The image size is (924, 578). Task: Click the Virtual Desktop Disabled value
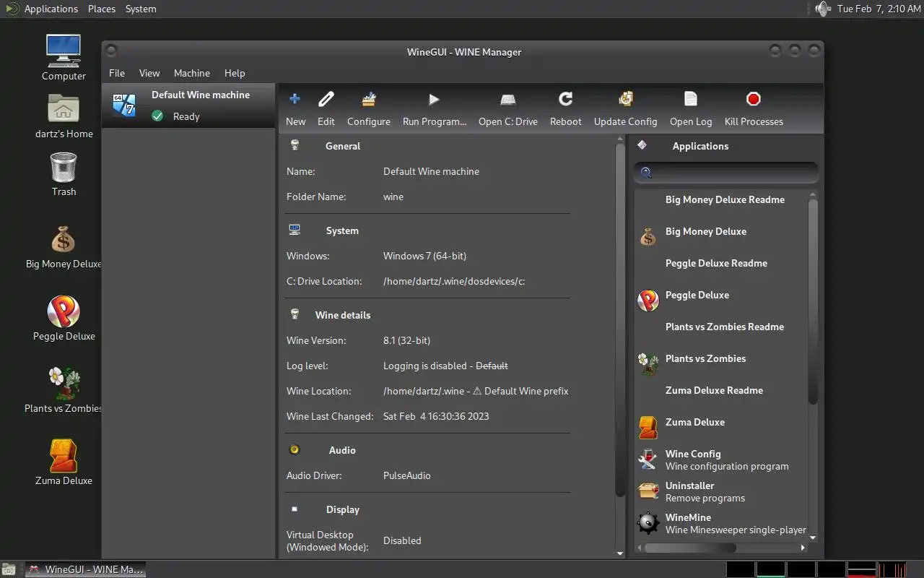tap(402, 540)
